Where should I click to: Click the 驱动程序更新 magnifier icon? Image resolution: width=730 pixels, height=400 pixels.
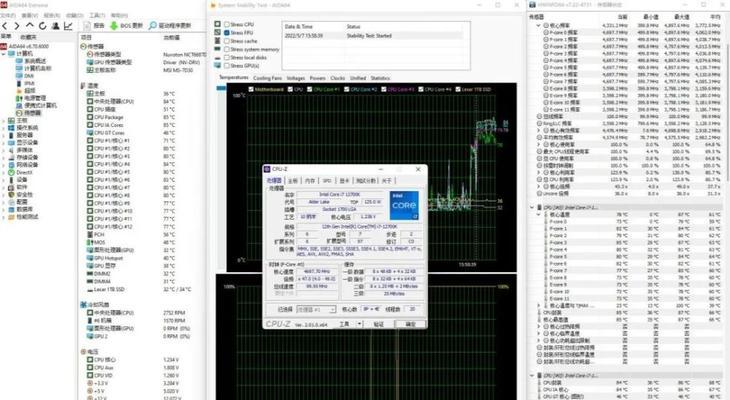[152, 26]
